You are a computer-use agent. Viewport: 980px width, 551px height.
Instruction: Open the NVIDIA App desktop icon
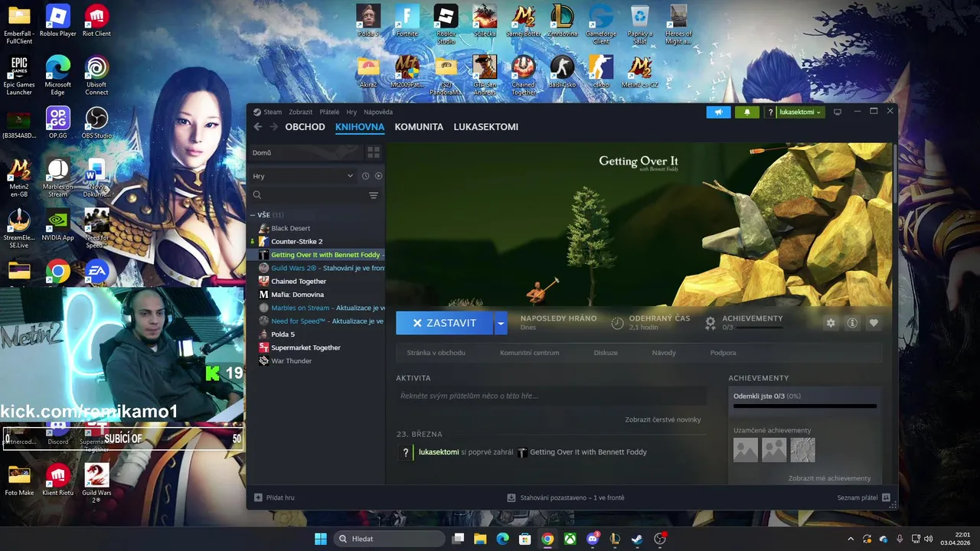pos(57,226)
